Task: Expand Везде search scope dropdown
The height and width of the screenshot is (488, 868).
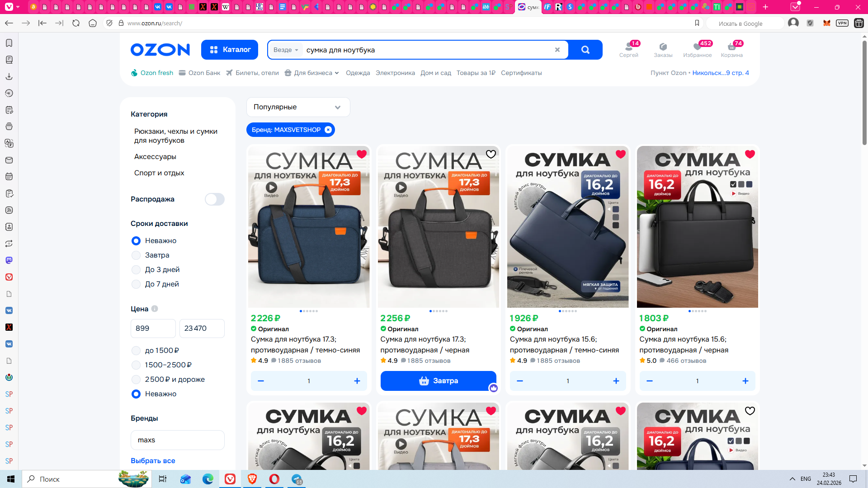Action: tap(286, 50)
